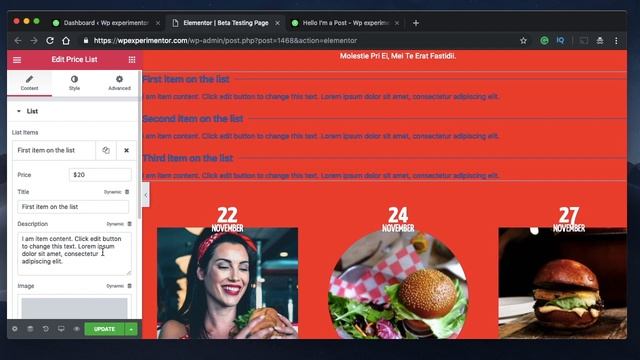640x360 pixels.
Task: Collapse the Elementor editor panel
Action: pos(146,195)
